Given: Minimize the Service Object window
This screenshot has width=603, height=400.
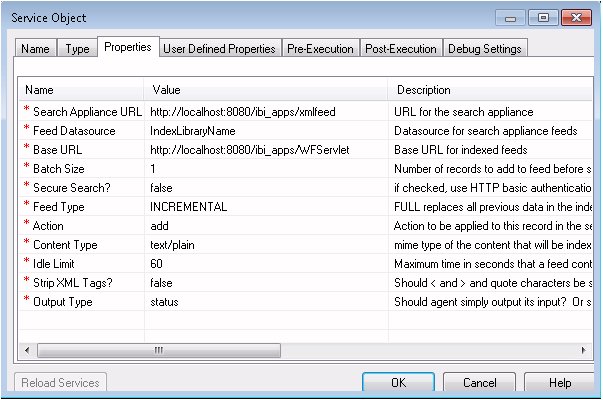Looking at the screenshot, I should (x=510, y=18).
